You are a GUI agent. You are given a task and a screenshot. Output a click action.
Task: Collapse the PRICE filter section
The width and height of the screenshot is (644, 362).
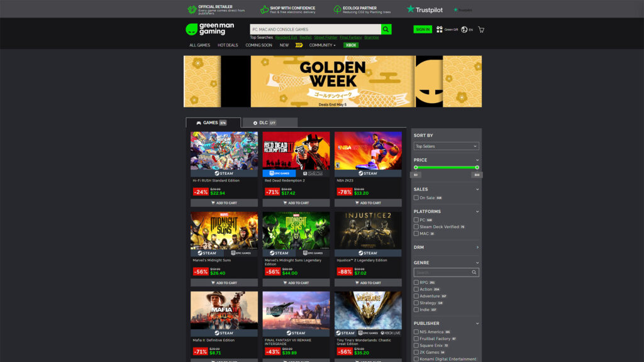click(477, 160)
